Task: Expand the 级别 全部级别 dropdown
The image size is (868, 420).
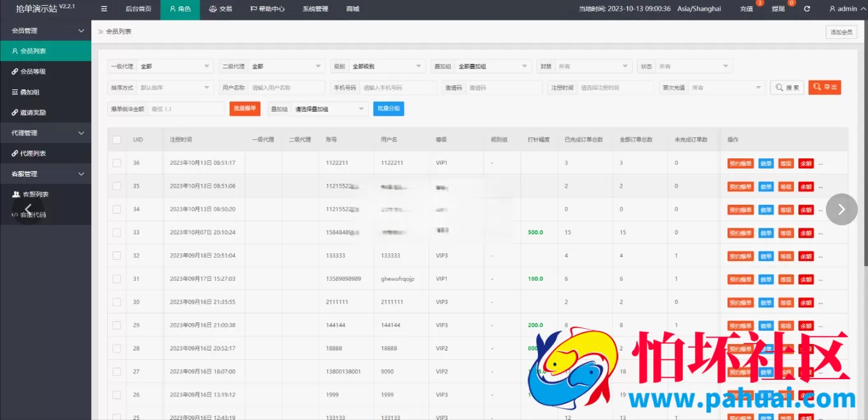Action: [387, 66]
